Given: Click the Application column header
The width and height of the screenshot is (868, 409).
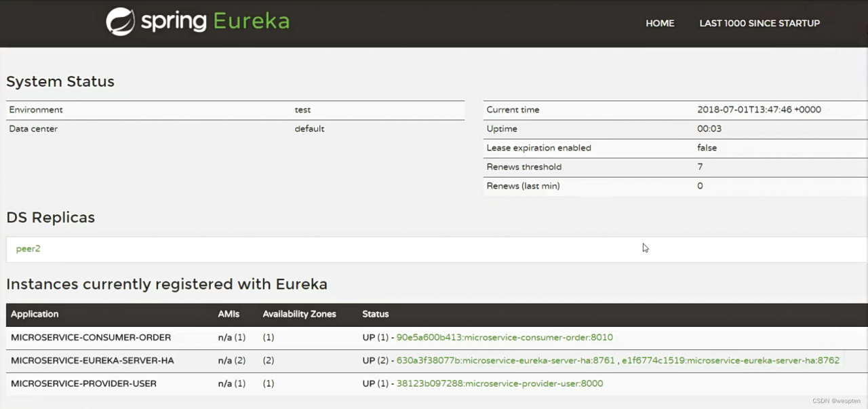Looking at the screenshot, I should coord(35,314).
